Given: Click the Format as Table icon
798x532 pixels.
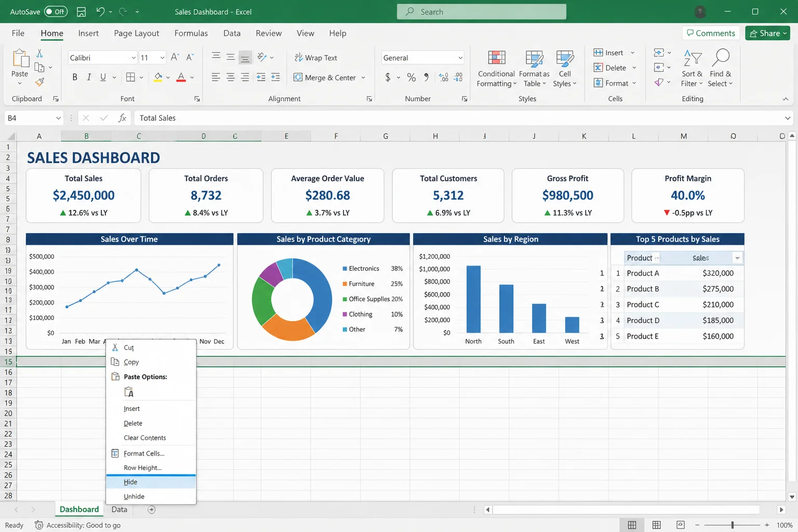Looking at the screenshot, I should pyautogui.click(x=534, y=58).
